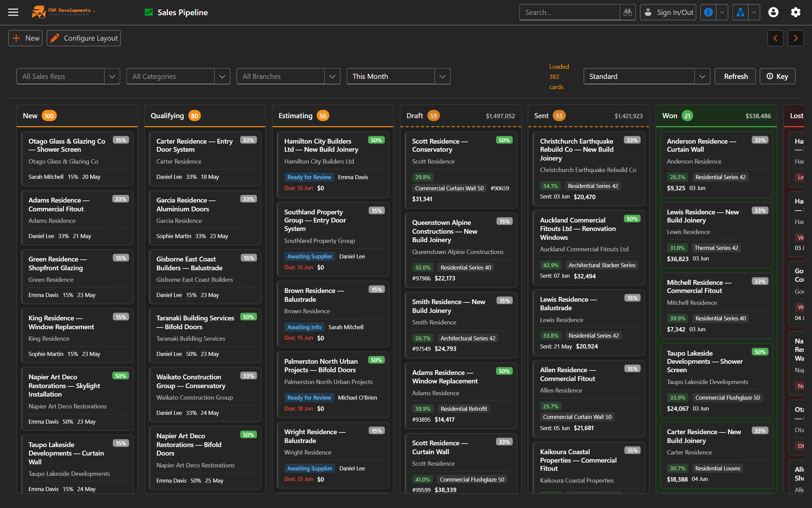Viewport: 812px width, 508px height.
Task: Click the Won column 21 count badge
Action: 687,116
